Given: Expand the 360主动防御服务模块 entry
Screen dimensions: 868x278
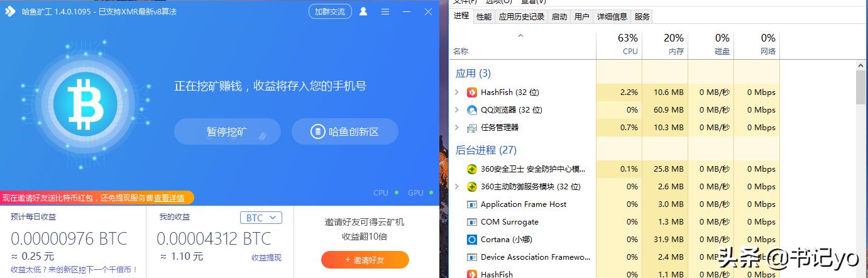Looking at the screenshot, I should coord(457,187).
